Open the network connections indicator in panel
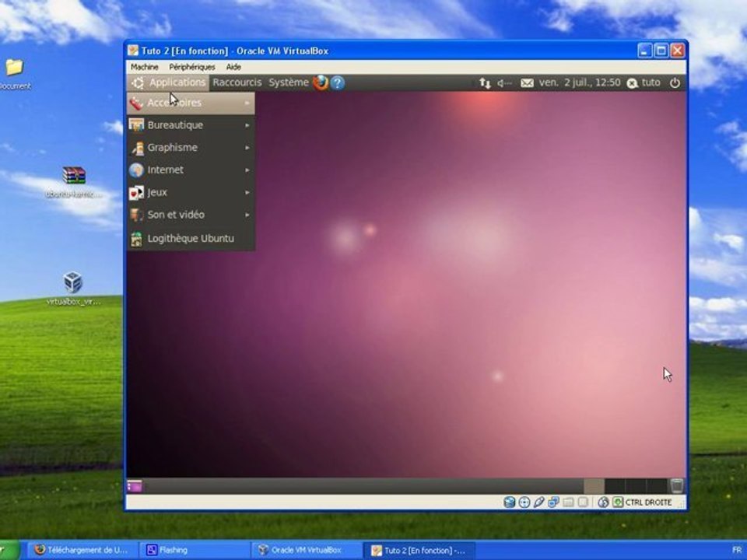The height and width of the screenshot is (560, 747). click(x=485, y=83)
